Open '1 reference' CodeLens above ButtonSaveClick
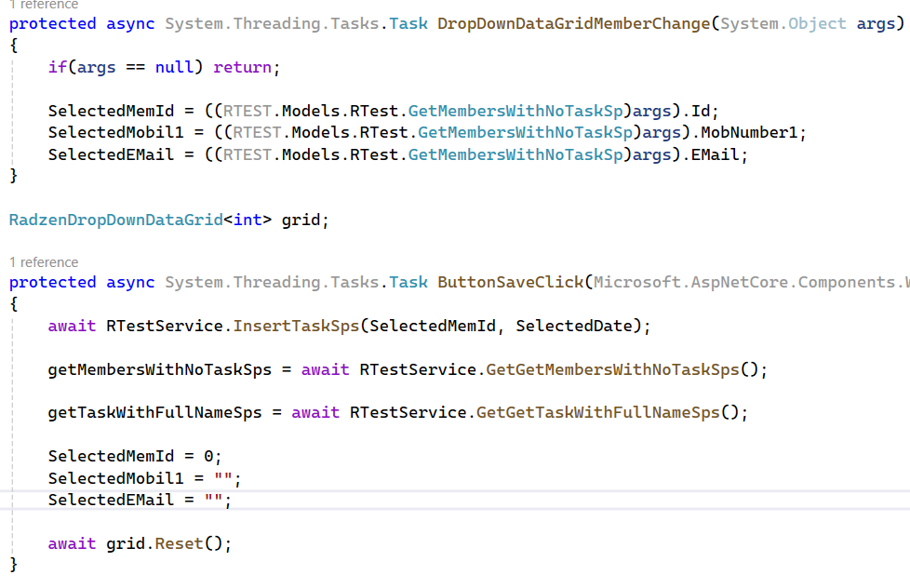This screenshot has width=910, height=588. pos(44,262)
